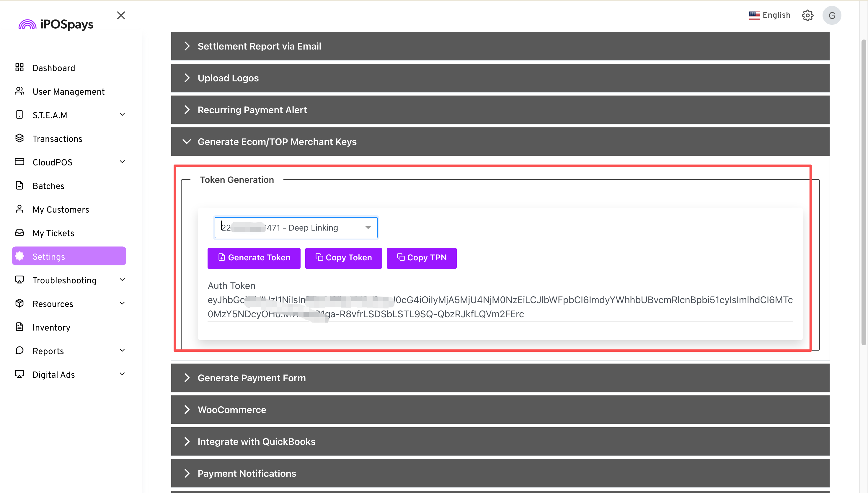The image size is (868, 493).
Task: Open the Batches page
Action: tap(48, 185)
